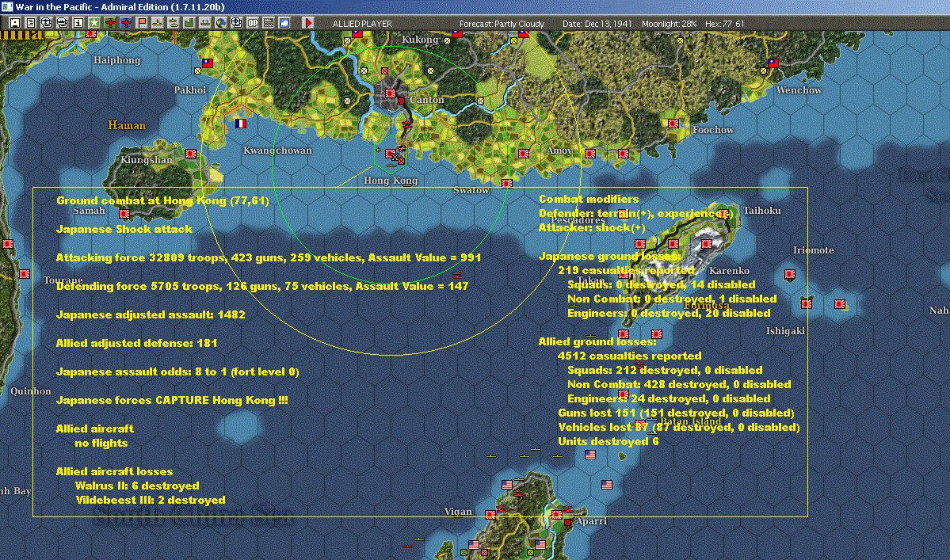
Task: Click the 'Pakhoi' map label
Action: [190, 90]
